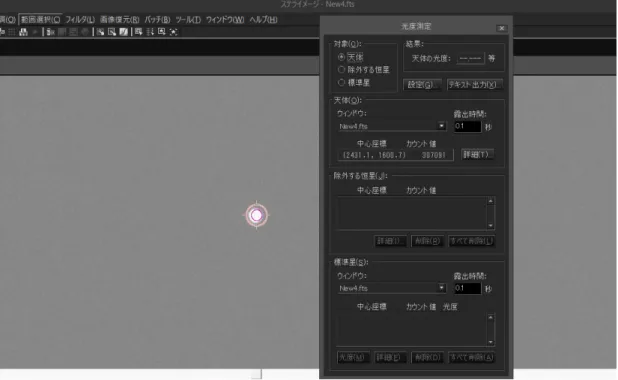Screen dimensions: 618x380
Task: Click down arrow of standard stars list scrollbar
Action: (490, 342)
